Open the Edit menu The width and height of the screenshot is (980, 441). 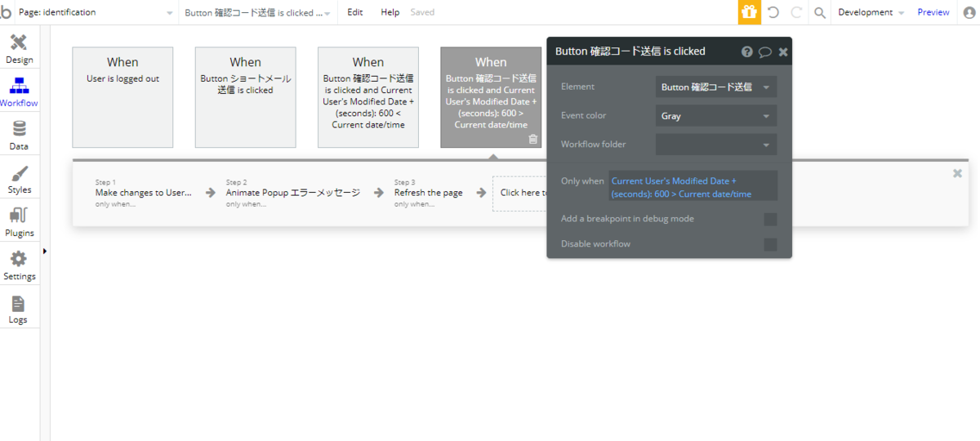(x=355, y=12)
